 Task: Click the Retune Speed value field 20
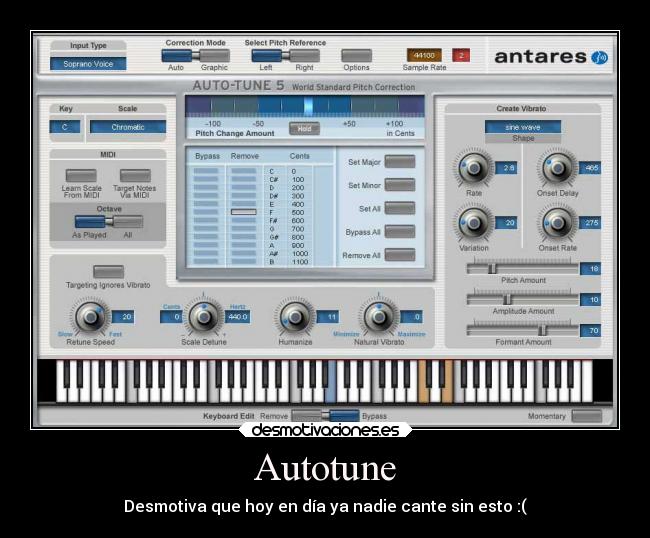(x=123, y=317)
